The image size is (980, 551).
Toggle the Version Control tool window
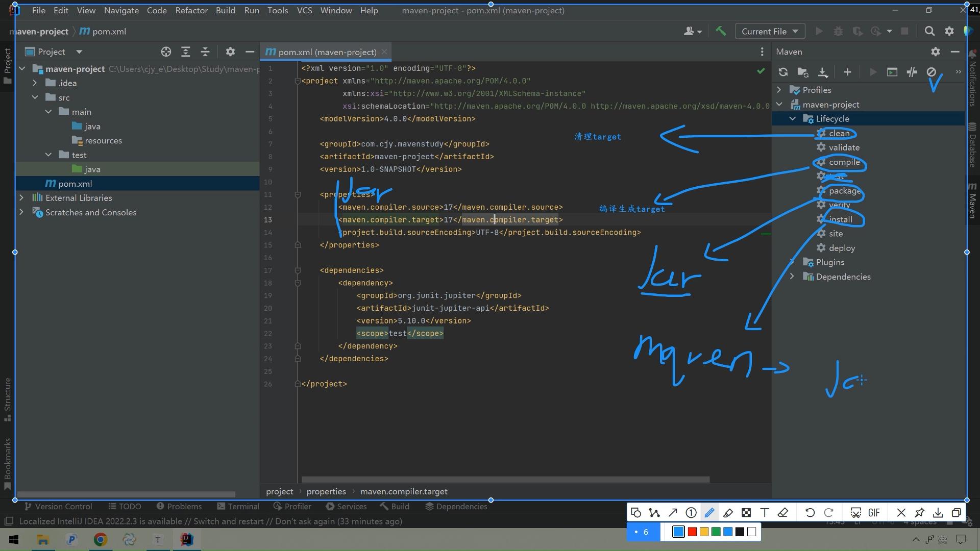[x=58, y=506]
